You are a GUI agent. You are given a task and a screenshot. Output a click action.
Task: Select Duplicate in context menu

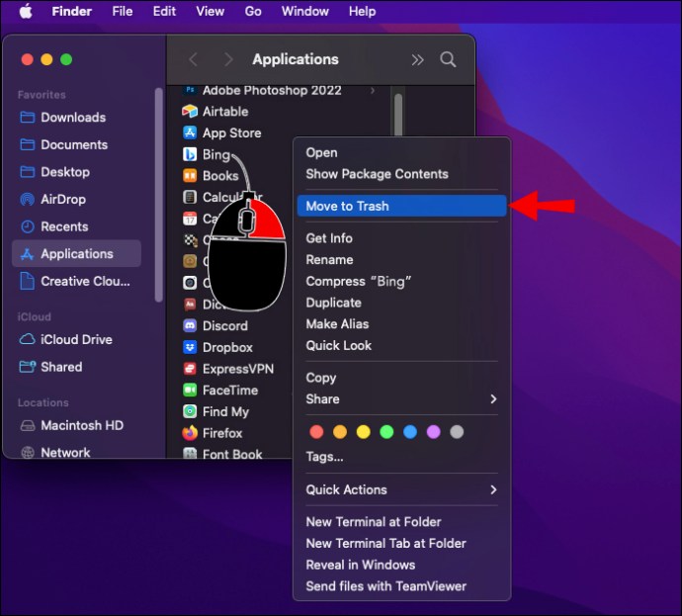pos(334,303)
